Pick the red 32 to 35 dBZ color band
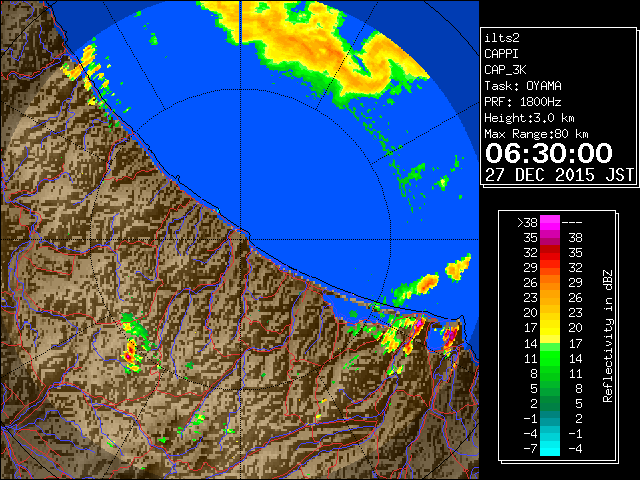Image resolution: width=640 pixels, height=480 pixels. 550,253
